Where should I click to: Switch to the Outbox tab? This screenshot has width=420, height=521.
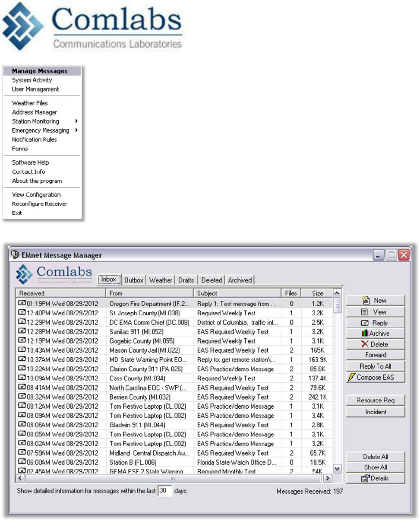[134, 280]
